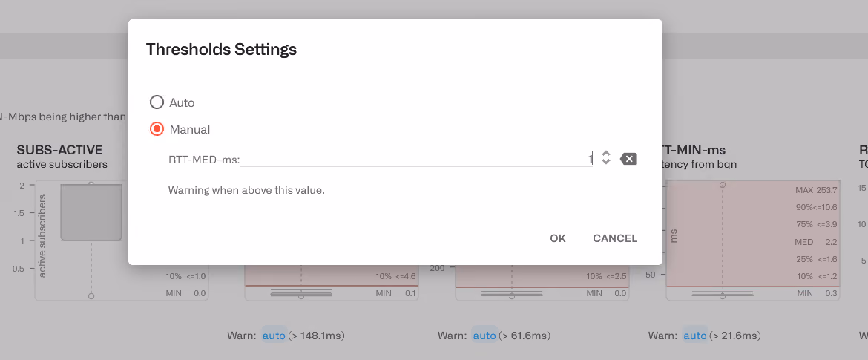Click the SUBS-ACTIVE box plot gray box

[x=91, y=213]
